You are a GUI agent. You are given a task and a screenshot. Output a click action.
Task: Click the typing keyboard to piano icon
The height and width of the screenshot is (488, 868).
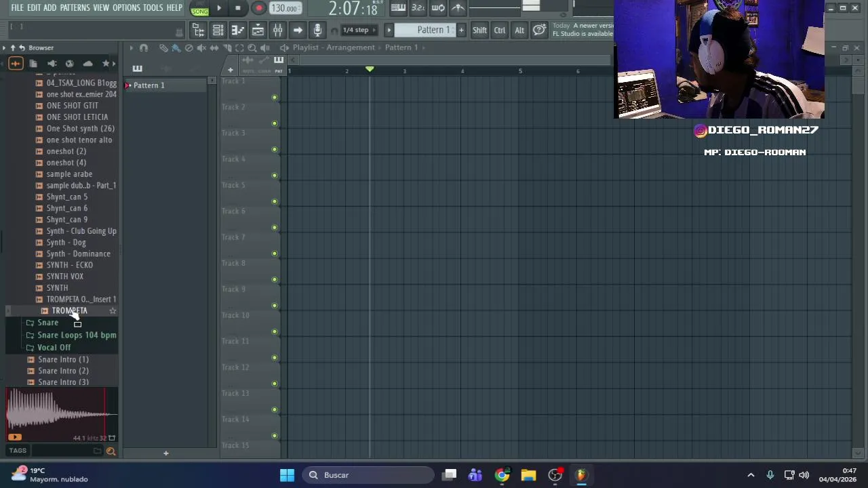pyautogui.click(x=398, y=8)
